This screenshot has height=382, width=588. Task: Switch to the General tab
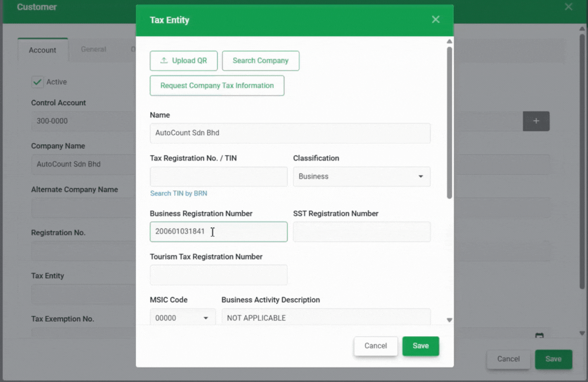tap(93, 49)
